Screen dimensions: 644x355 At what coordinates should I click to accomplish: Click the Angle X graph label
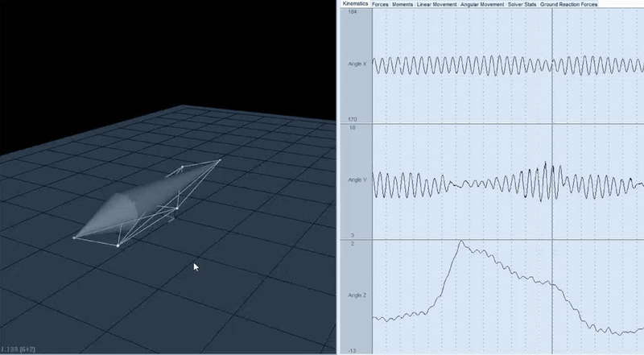click(x=357, y=64)
